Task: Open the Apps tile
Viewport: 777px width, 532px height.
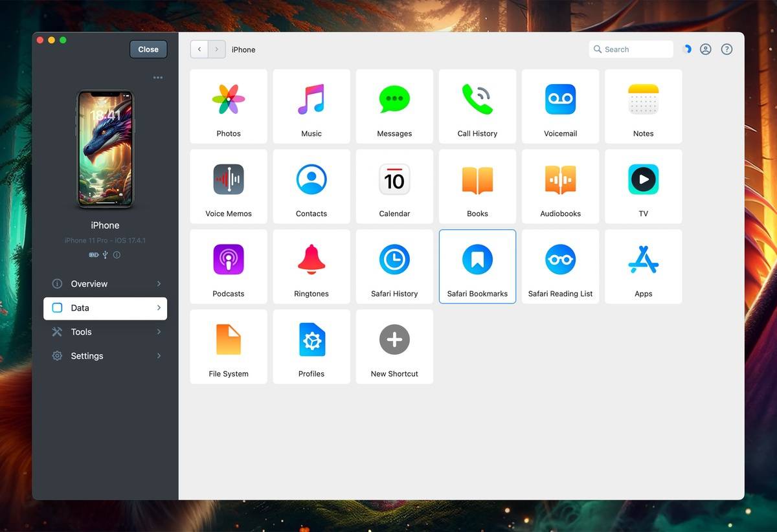Action: pos(643,267)
